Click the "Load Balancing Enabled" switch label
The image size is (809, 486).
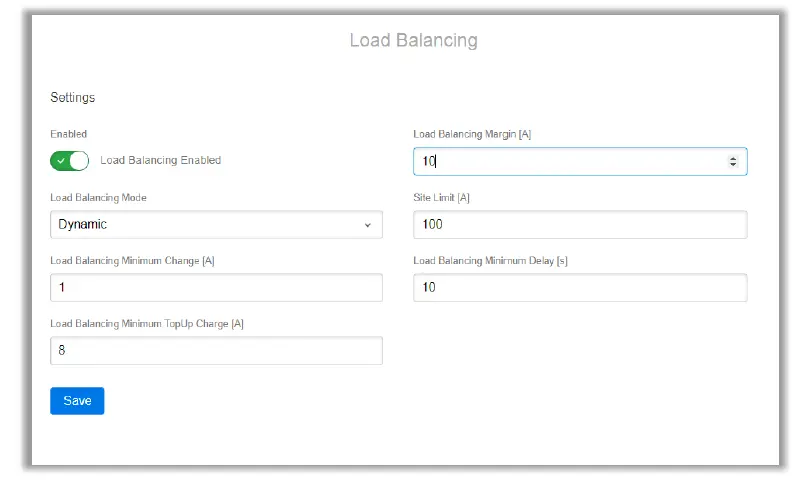pos(160,160)
